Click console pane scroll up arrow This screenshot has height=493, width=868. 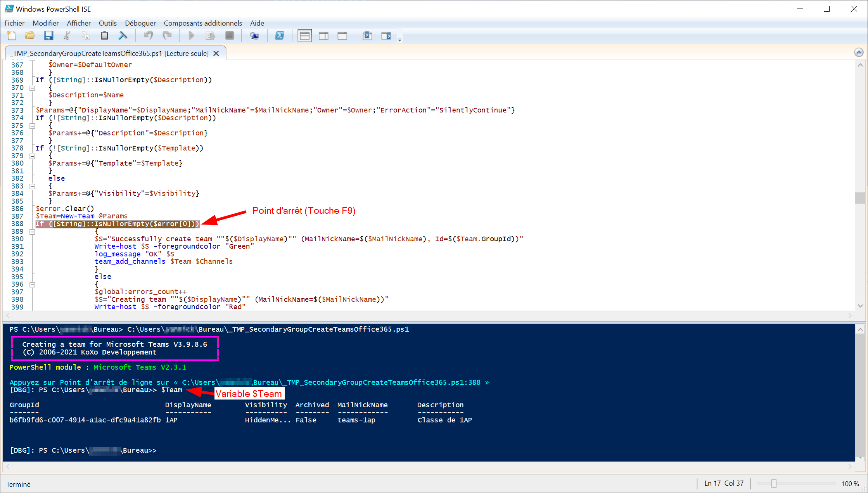click(x=860, y=329)
